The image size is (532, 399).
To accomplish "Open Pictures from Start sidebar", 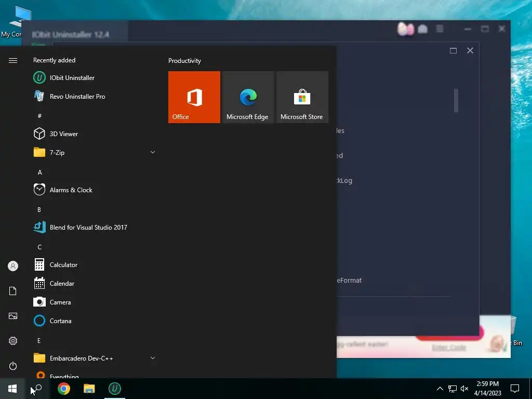I will pos(13,316).
